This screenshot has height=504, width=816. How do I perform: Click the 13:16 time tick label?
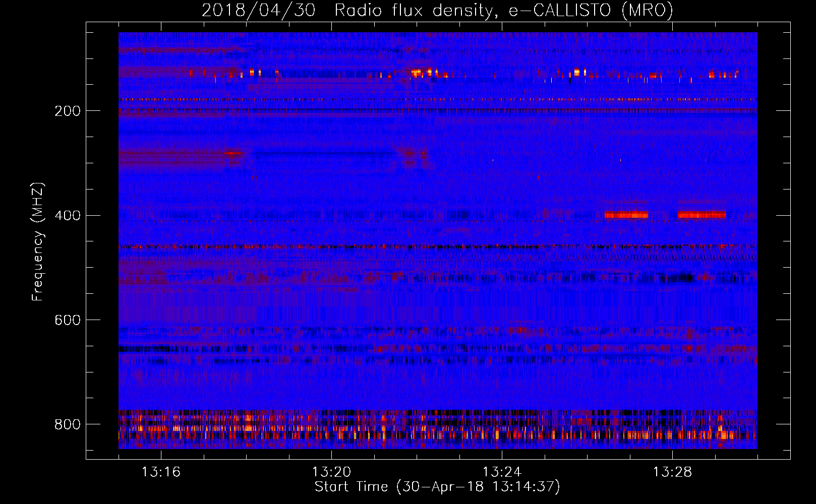(x=161, y=472)
